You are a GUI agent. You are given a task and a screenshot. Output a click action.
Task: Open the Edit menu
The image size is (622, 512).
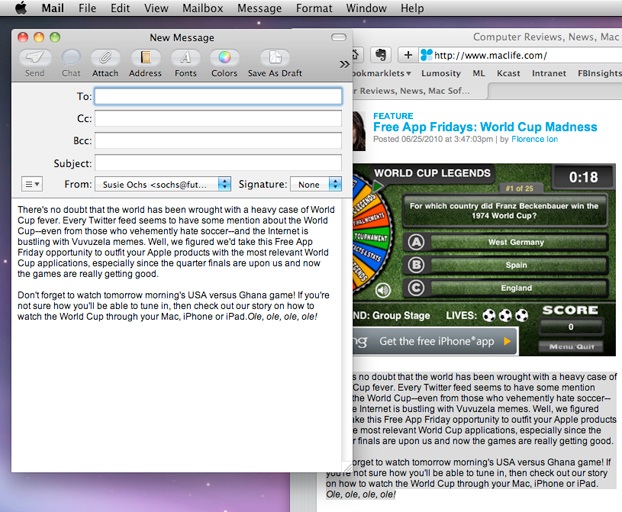(x=120, y=8)
